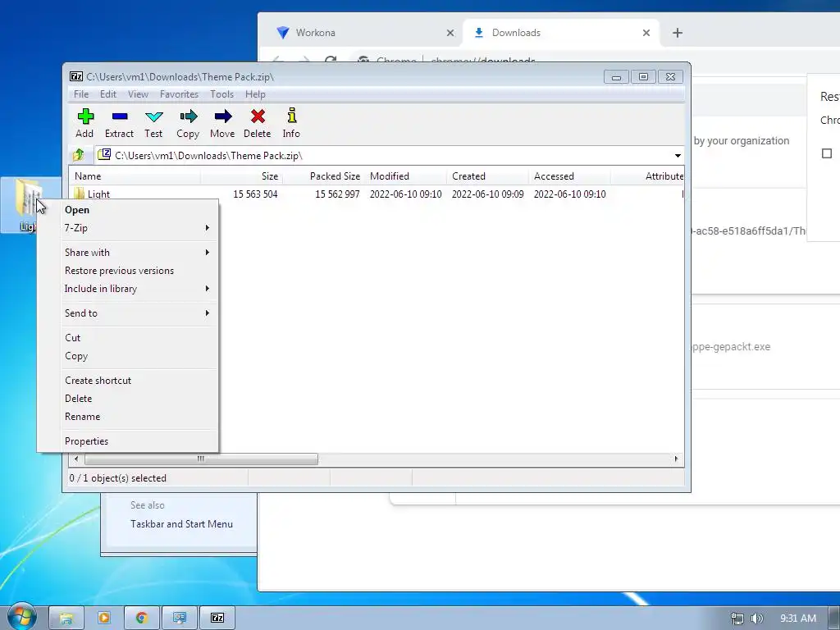The image size is (840, 630).
Task: Switch to 7-Zip via taskbar button
Action: tap(217, 619)
